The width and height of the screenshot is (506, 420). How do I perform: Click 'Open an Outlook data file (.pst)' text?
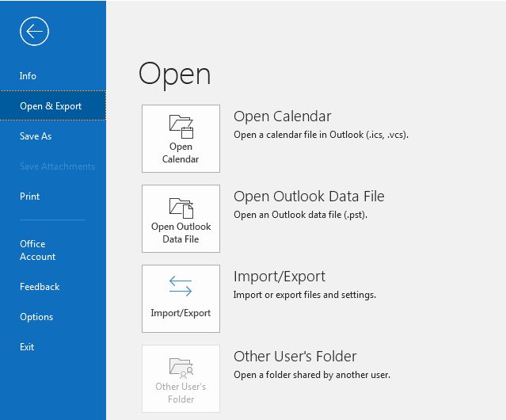coord(300,215)
